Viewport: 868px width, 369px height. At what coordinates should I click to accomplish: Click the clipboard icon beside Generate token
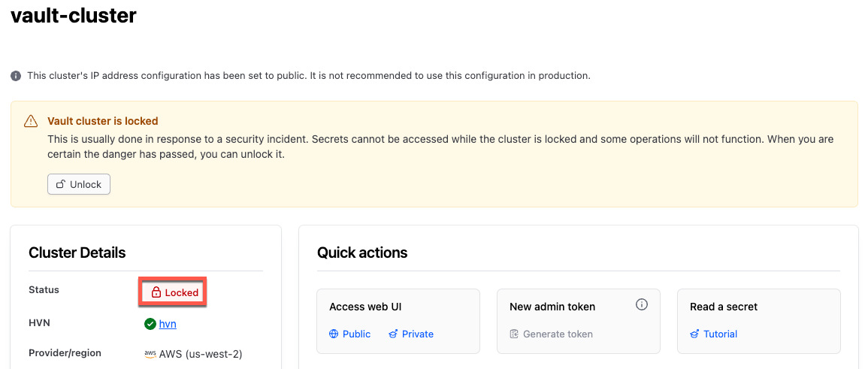514,334
